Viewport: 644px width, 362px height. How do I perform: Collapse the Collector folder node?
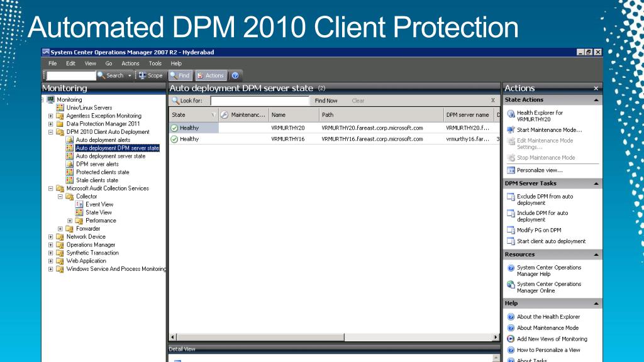click(x=60, y=197)
